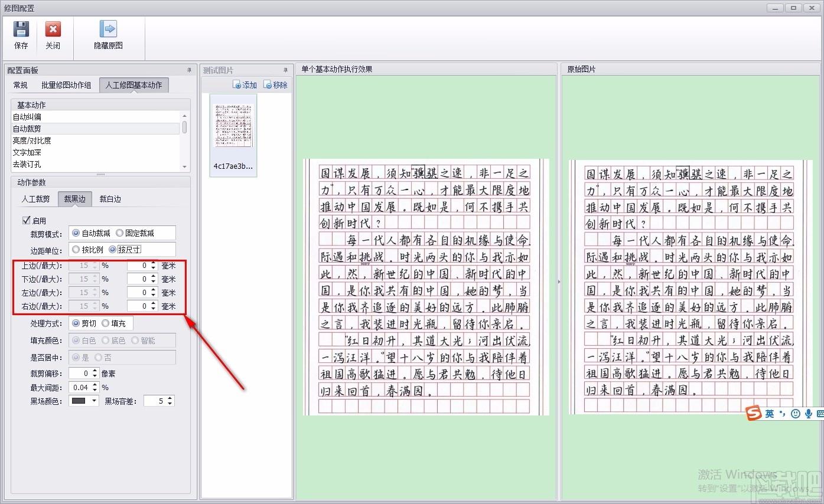Open the 黑场颜色 color dropdown arrow

(x=95, y=401)
